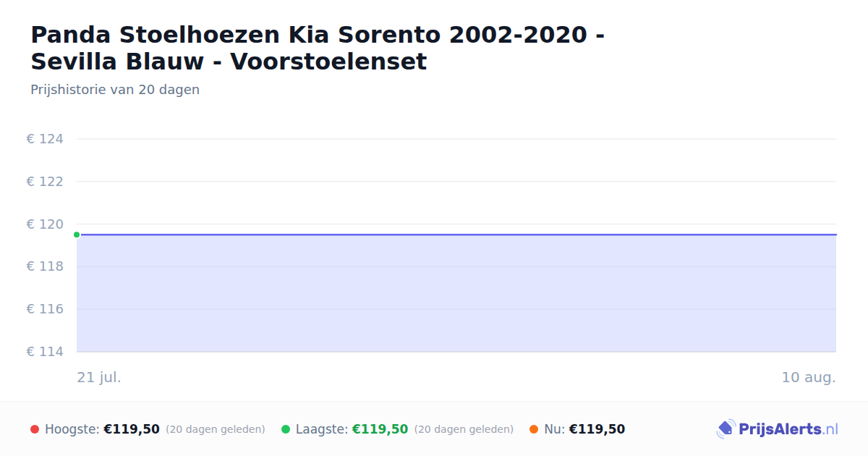
Task: Click the Laagste price €119,50 in green
Action: (380, 429)
